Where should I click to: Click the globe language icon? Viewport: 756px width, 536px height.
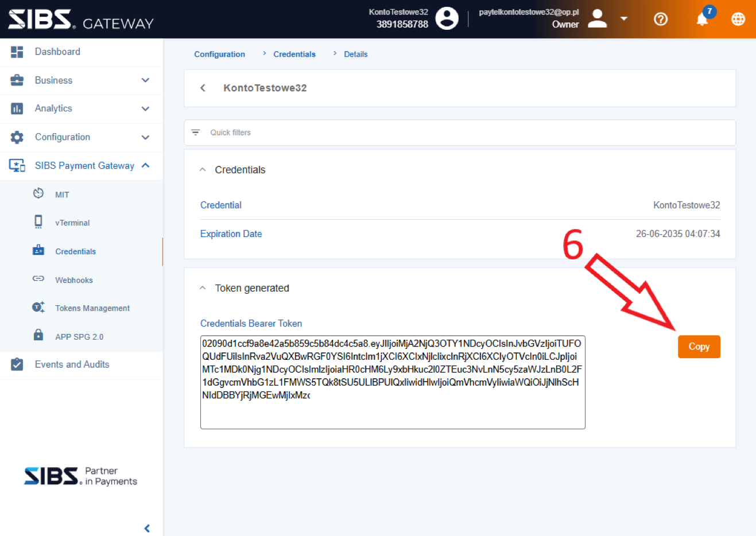(738, 19)
